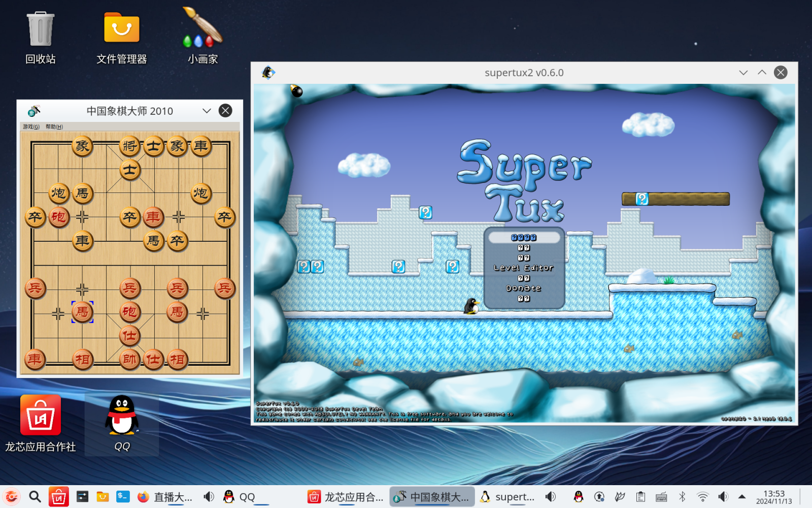Image resolution: width=812 pixels, height=508 pixels.
Task: Open the pinned settings sliders icon on taskbar
Action: [82, 496]
